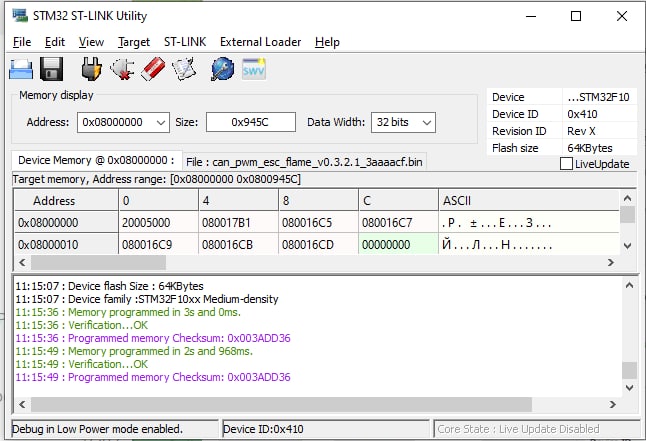Click the Size input field 0x945C

click(x=250, y=122)
